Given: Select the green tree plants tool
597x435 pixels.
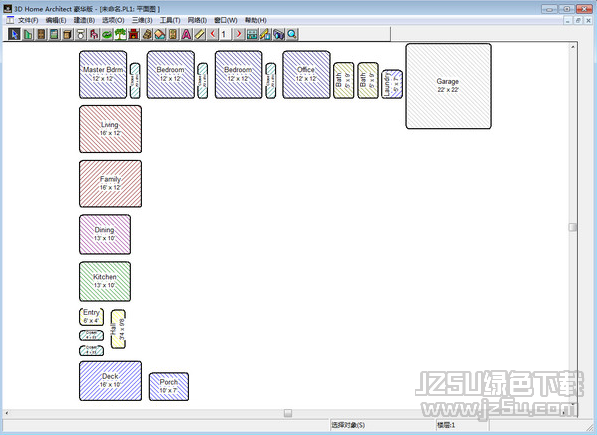Looking at the screenshot, I should 120,35.
